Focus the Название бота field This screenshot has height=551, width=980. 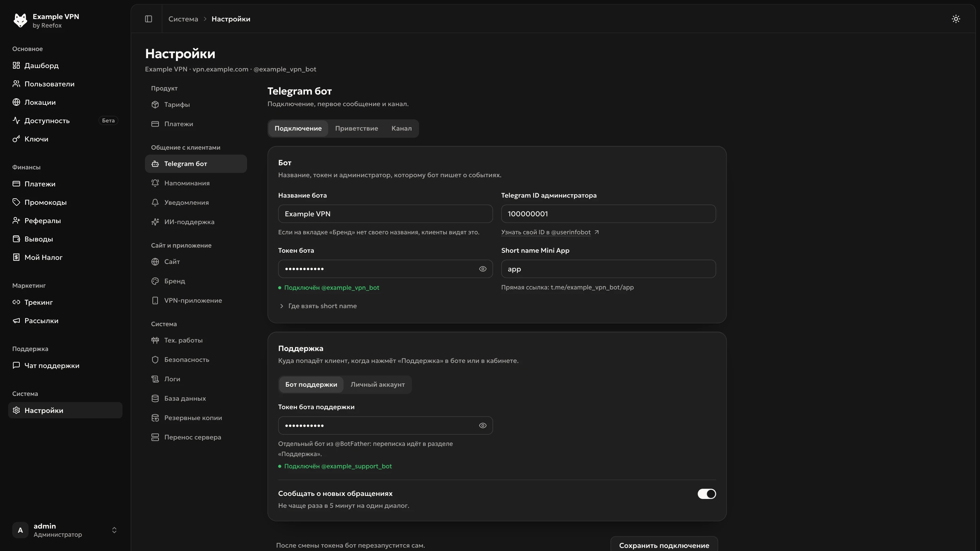tap(385, 214)
